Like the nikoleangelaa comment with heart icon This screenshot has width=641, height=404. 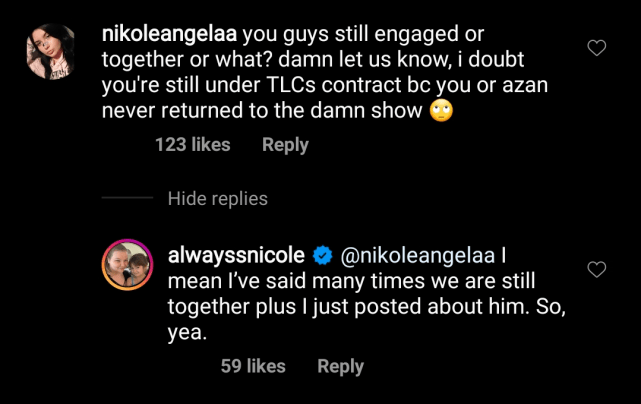point(597,48)
